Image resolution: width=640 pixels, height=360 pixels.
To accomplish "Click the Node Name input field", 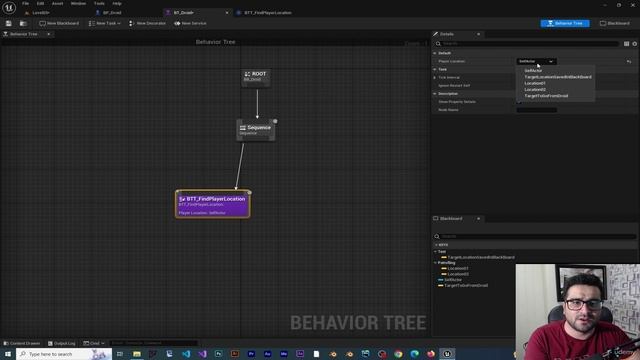I will tap(536, 110).
